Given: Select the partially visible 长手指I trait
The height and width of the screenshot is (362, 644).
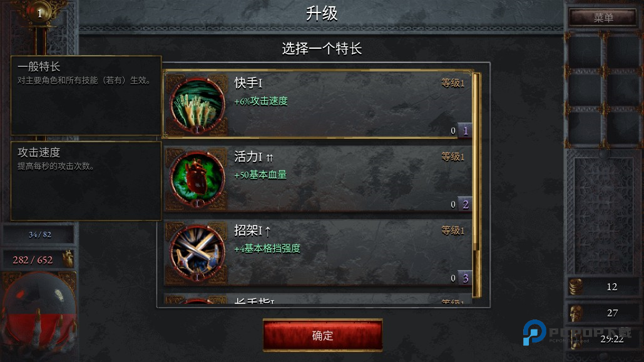Looking at the screenshot, I should [x=317, y=299].
